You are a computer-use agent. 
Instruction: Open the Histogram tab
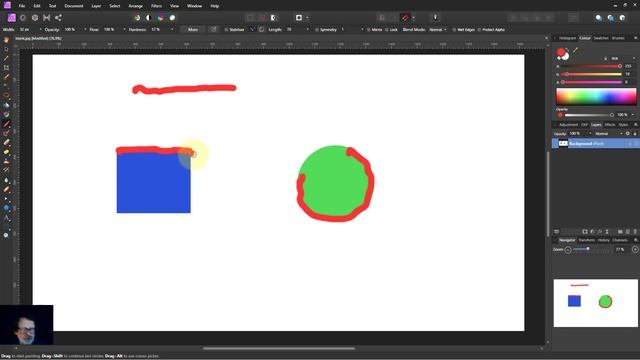[567, 38]
